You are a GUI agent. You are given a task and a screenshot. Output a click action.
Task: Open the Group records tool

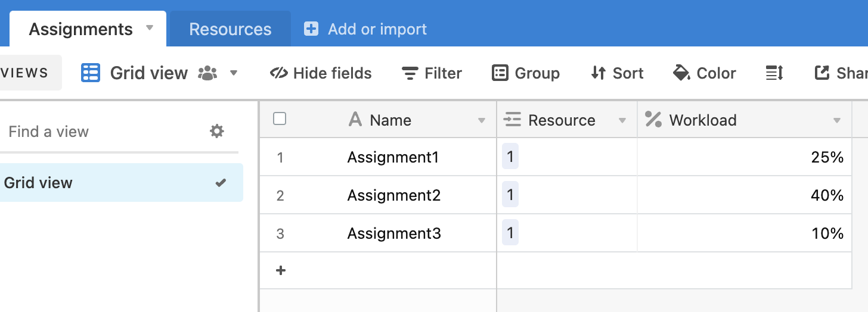point(526,73)
